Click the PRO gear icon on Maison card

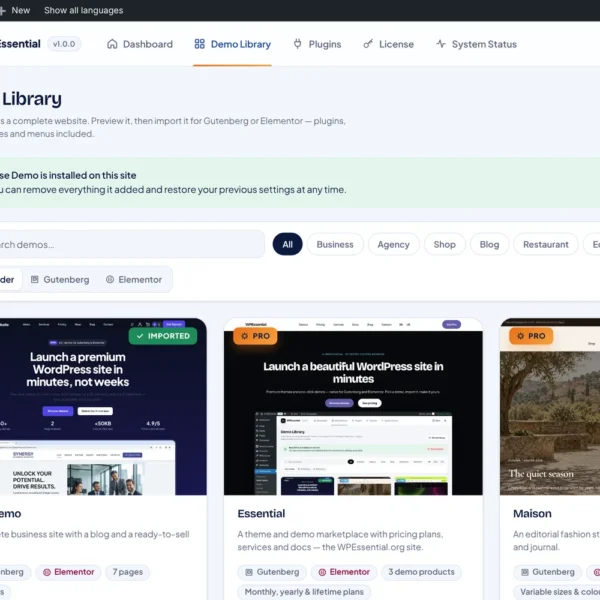pyautogui.click(x=520, y=336)
